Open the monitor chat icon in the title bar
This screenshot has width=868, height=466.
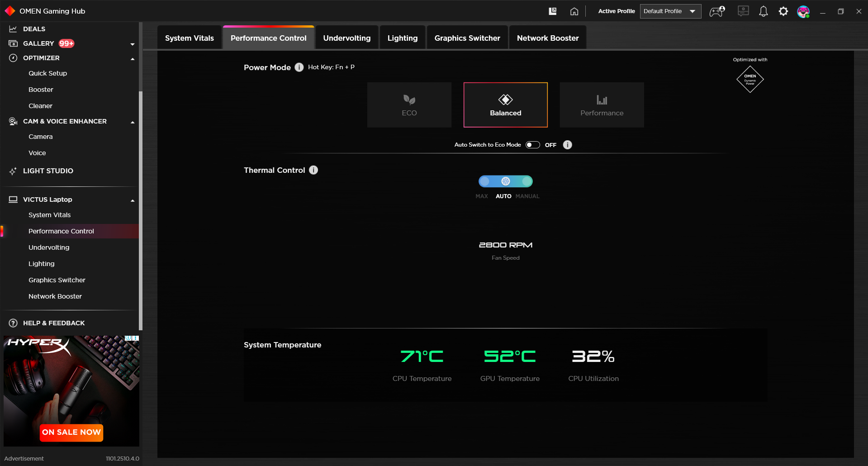pyautogui.click(x=743, y=11)
